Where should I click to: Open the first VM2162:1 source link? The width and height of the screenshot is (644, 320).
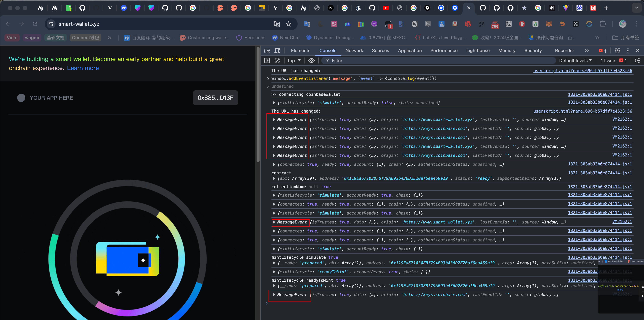tap(622, 119)
